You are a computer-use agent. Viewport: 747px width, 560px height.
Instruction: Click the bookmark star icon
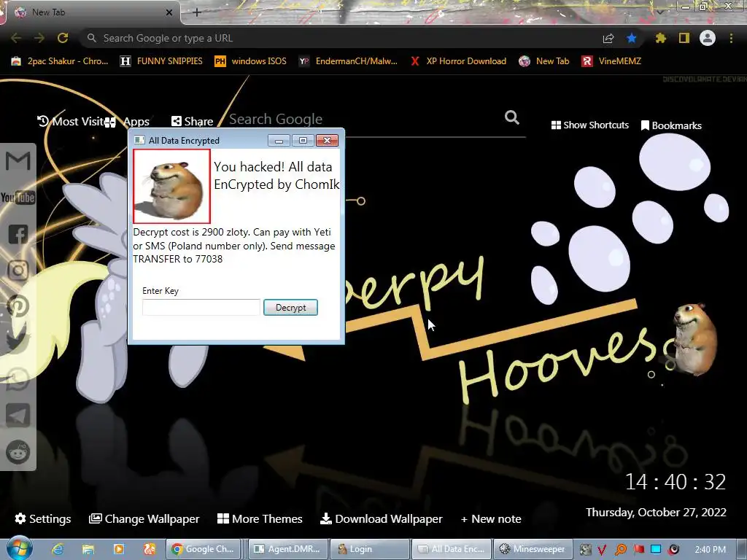point(632,38)
